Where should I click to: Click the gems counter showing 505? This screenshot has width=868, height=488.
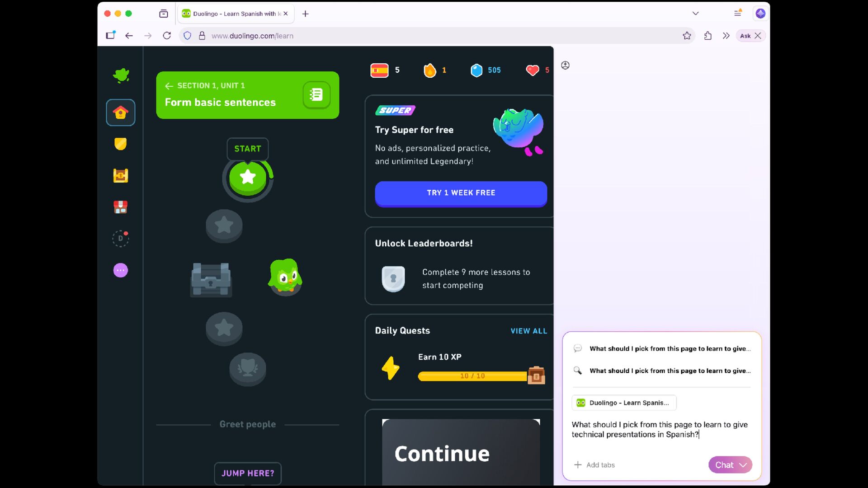pos(486,70)
